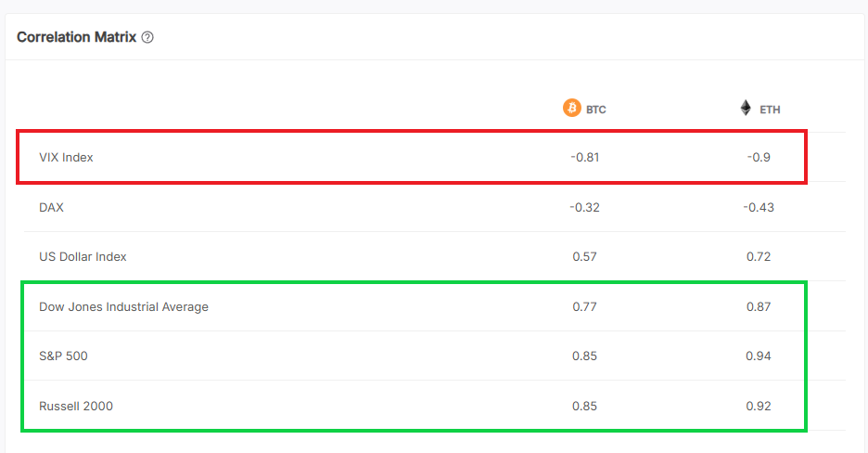Select S&P 500 ETH correlation 0.94
Image resolution: width=868 pixels, height=453 pixels.
(758, 356)
